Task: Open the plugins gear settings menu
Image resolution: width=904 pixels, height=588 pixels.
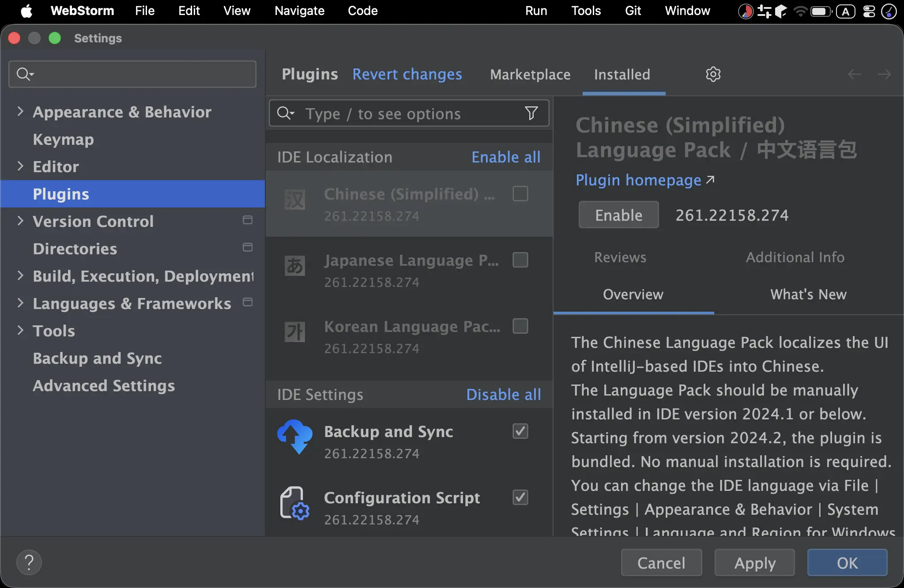Action: coord(713,74)
